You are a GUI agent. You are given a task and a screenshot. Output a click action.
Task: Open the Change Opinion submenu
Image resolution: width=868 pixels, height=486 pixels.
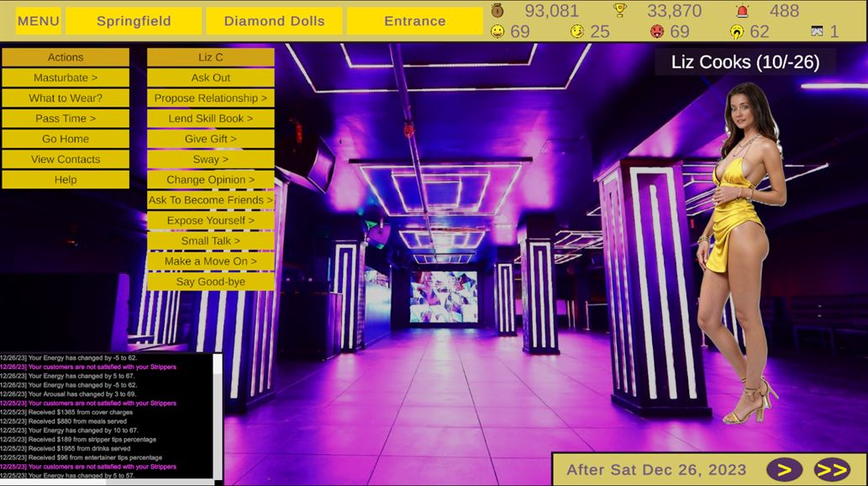pos(210,179)
